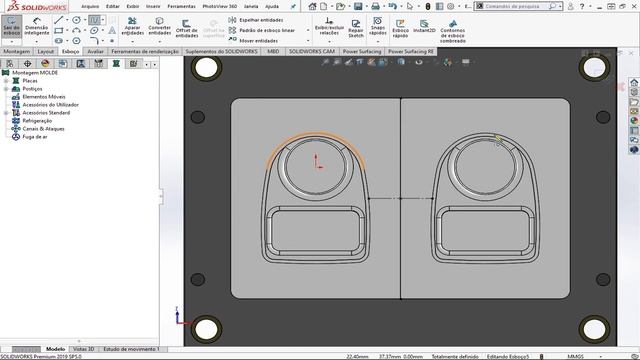The height and width of the screenshot is (360, 640).
Task: Click Offset de entidades tool
Action: pos(187,29)
